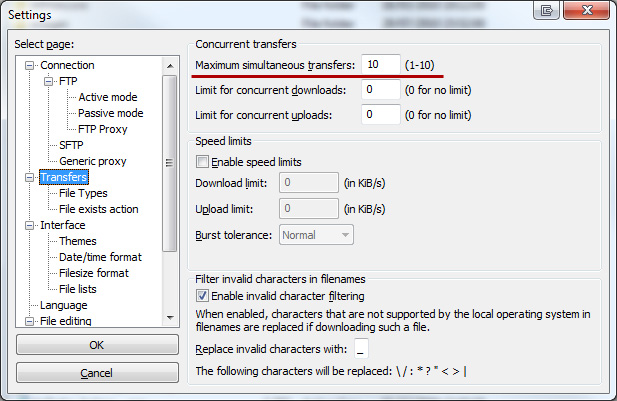
Task: Open the FTP Proxy page
Action: coord(103,129)
